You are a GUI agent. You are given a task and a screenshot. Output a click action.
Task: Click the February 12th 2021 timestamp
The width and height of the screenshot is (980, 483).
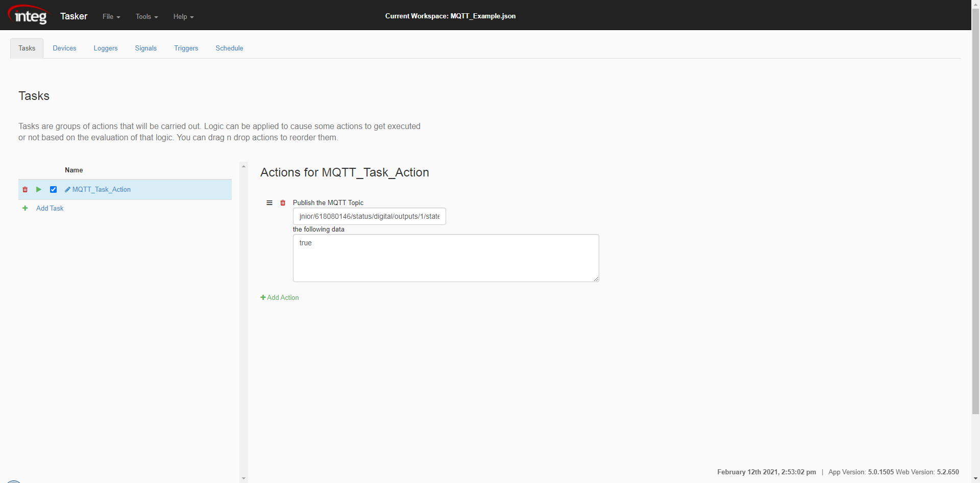[x=767, y=472]
